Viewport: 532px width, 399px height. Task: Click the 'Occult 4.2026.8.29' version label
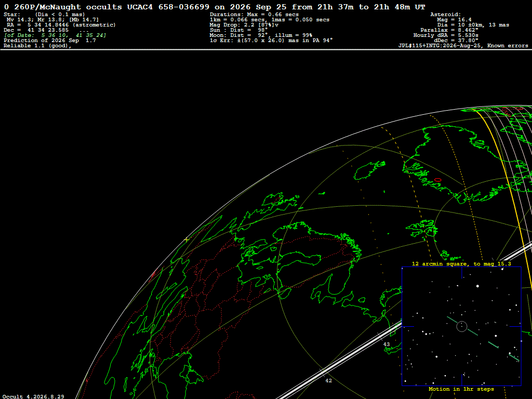33,396
